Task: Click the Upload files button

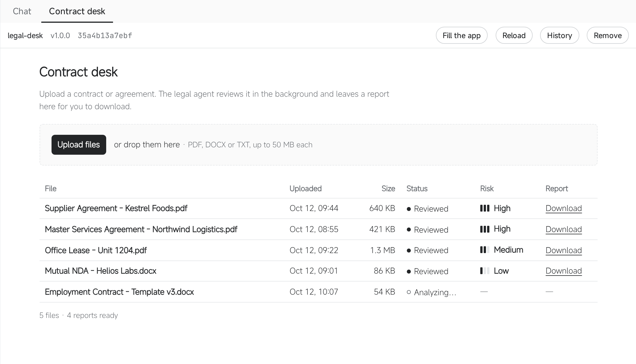Action: [x=79, y=145]
